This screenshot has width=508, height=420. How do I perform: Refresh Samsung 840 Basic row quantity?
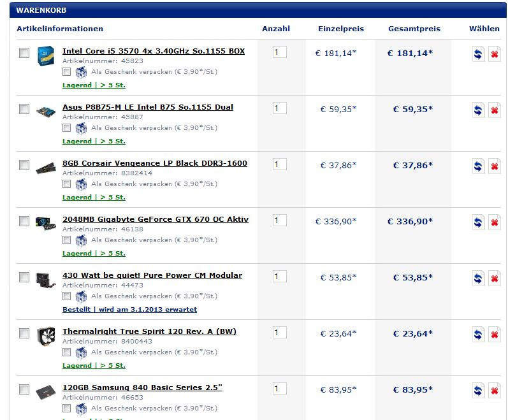coord(478,390)
